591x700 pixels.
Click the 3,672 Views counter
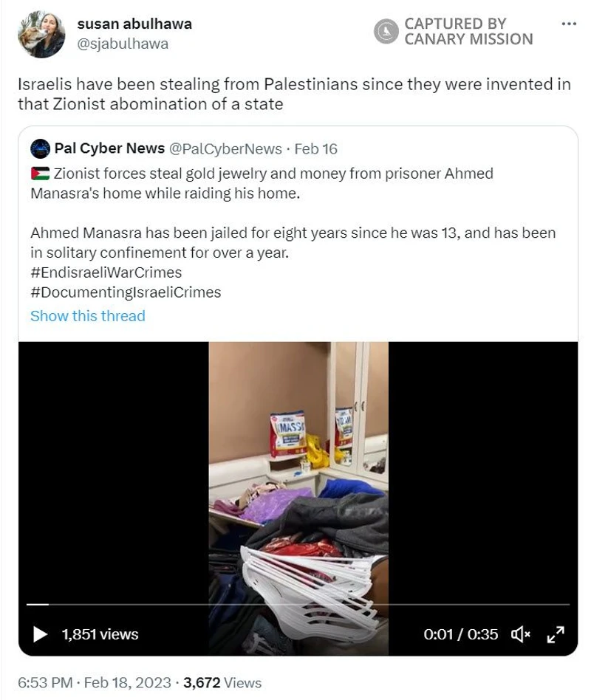[x=222, y=682]
